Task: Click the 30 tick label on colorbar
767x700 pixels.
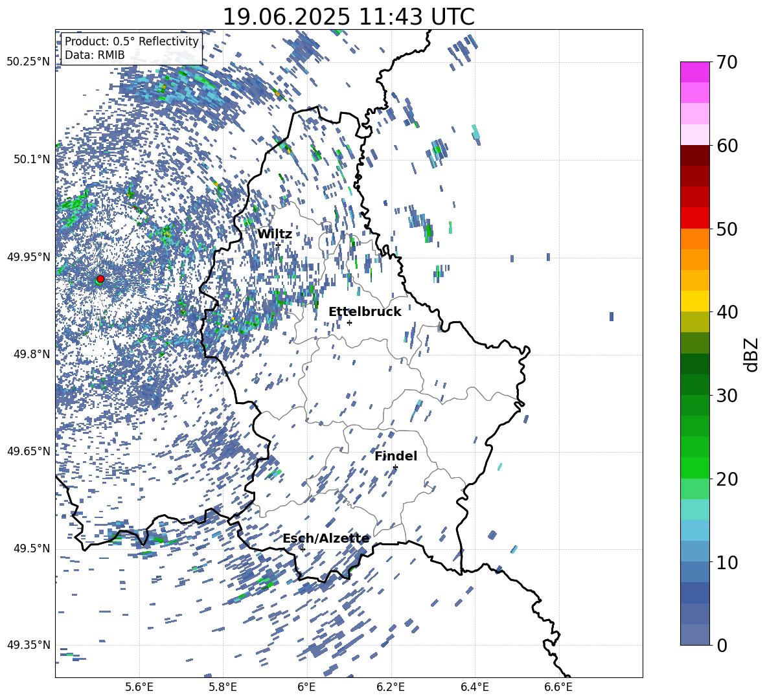Action: pos(727,396)
